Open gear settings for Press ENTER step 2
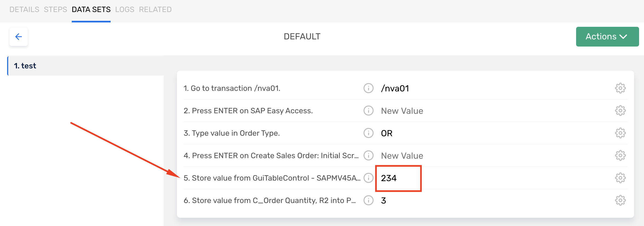 (620, 111)
